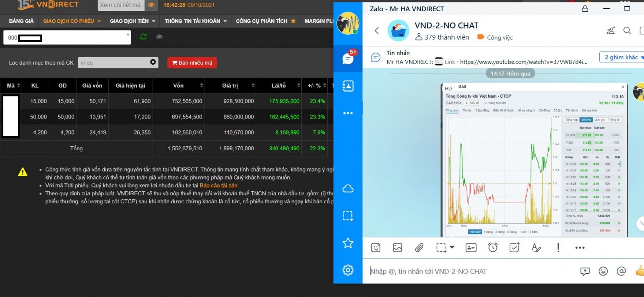
Task: Select the screen capture icon in Zalo sidebar
Action: pos(348,216)
